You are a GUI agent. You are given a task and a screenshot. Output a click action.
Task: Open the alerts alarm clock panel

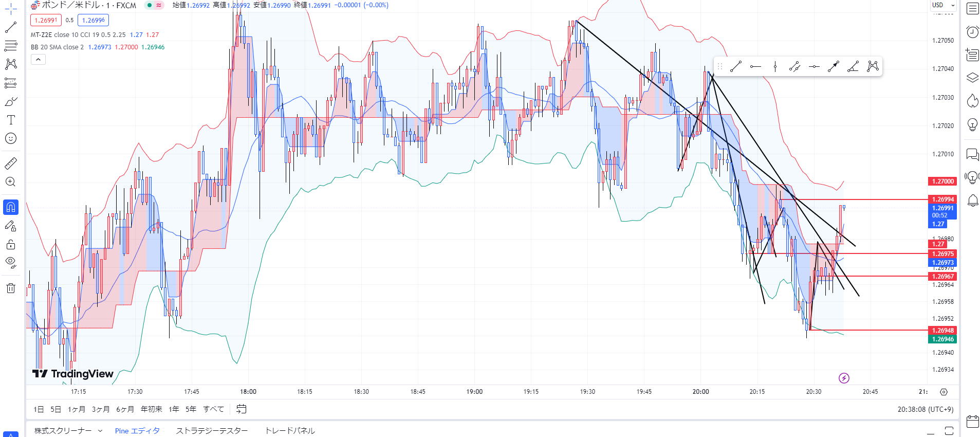pos(972,32)
